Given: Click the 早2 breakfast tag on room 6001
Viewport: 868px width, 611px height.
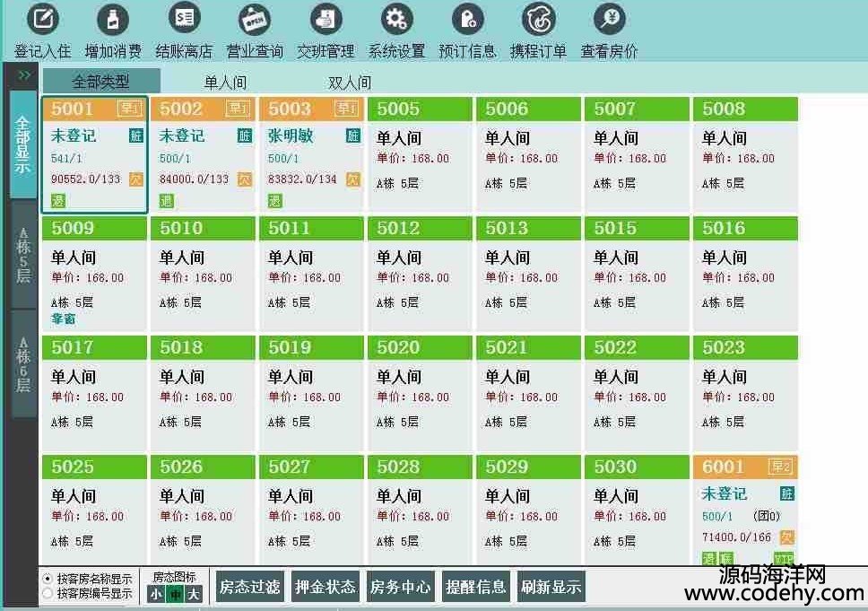Looking at the screenshot, I should (780, 467).
